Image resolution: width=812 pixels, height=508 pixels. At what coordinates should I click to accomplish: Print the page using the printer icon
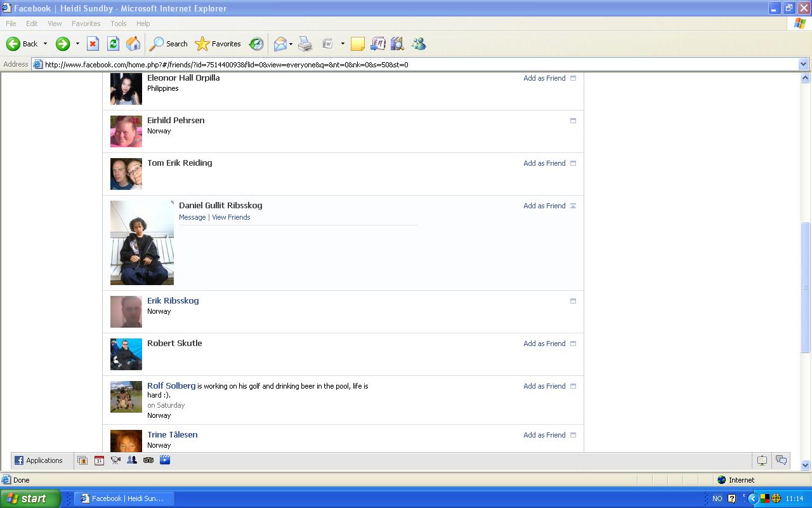click(x=305, y=44)
